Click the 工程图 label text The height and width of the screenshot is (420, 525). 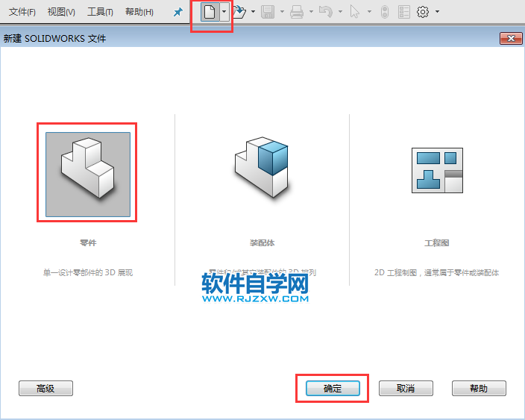tap(436, 242)
